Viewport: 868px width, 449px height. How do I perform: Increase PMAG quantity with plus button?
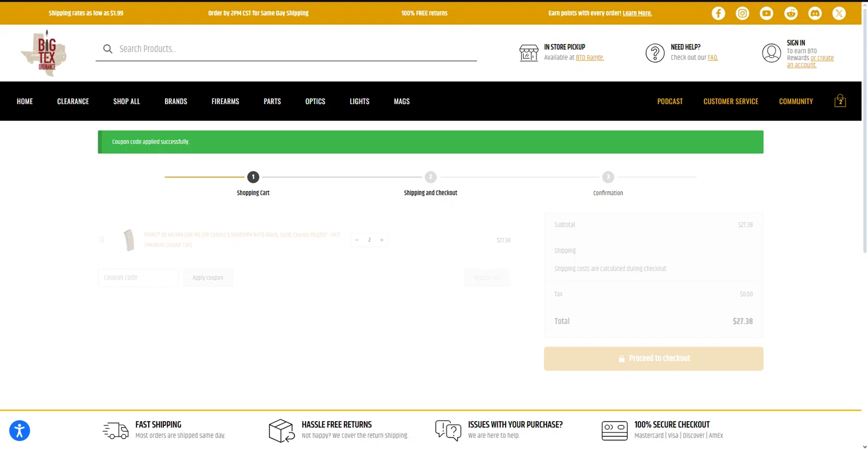pos(382,240)
